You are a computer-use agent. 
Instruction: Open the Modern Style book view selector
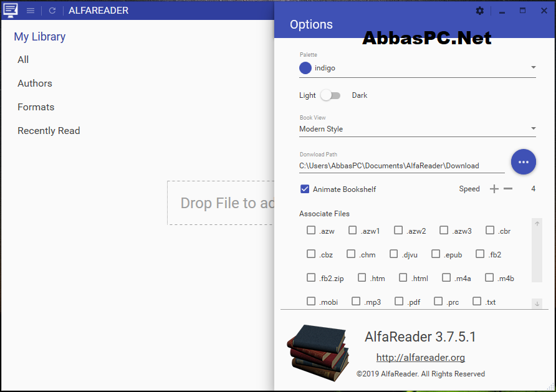pos(418,129)
